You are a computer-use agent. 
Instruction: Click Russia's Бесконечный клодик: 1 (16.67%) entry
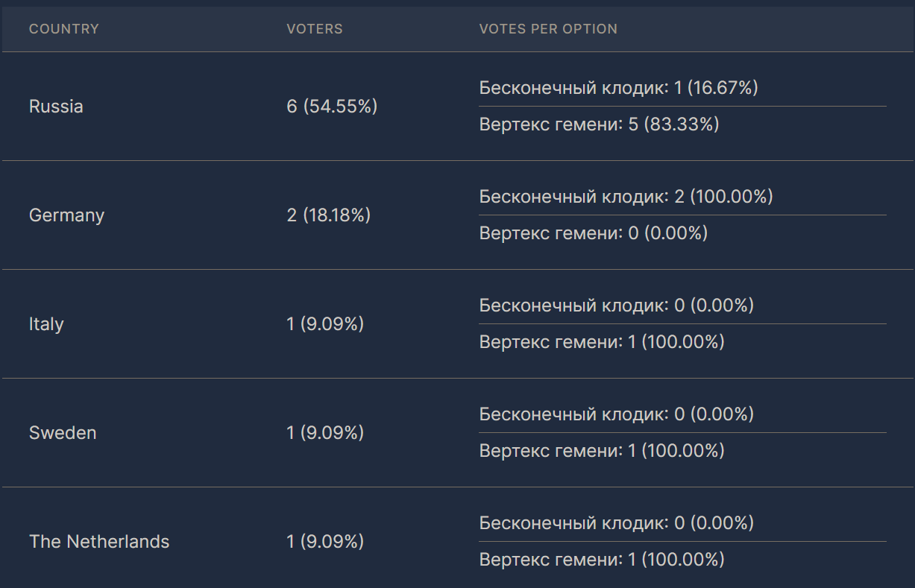tap(618, 88)
